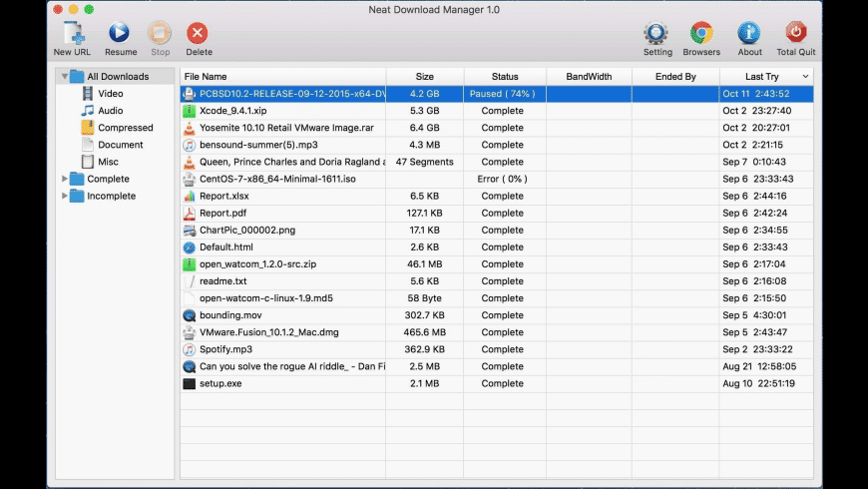Expand the Complete folder arrow
The width and height of the screenshot is (868, 489).
click(66, 180)
